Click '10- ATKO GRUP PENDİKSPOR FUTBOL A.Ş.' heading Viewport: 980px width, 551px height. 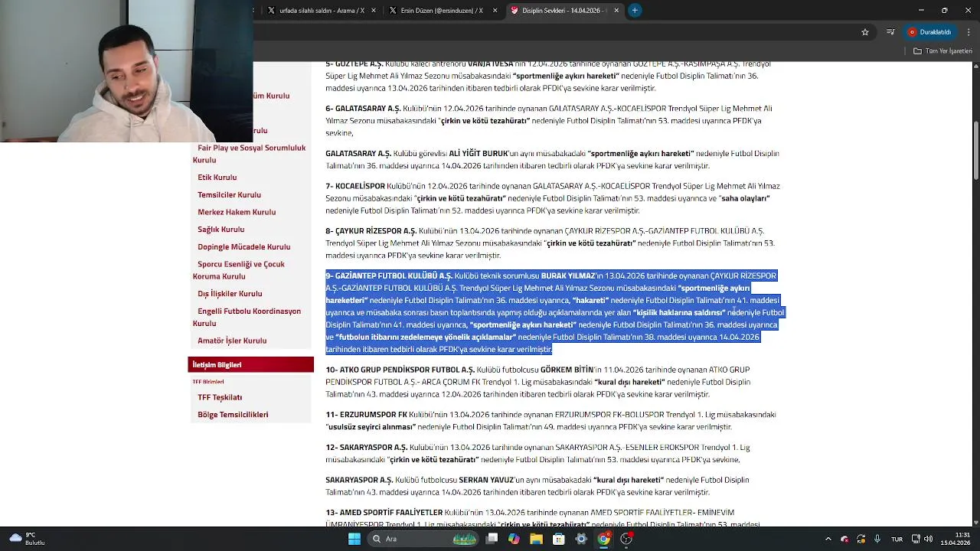click(400, 370)
